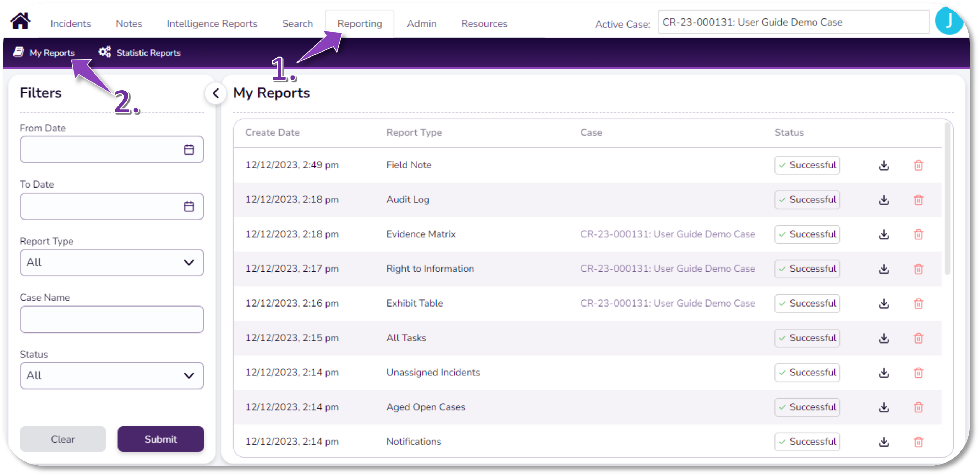Click the Home house icon
The width and height of the screenshot is (980, 476).
click(21, 21)
